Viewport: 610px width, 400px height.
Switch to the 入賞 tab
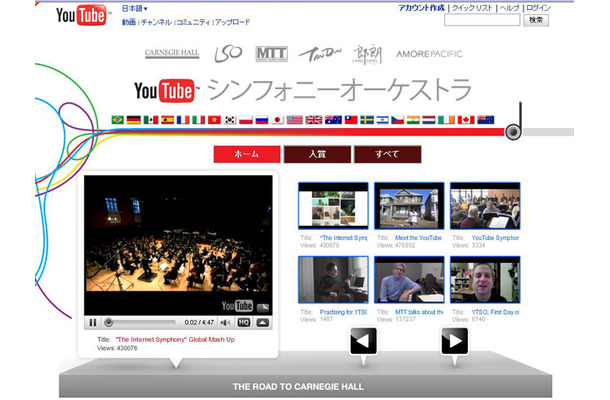[317, 154]
